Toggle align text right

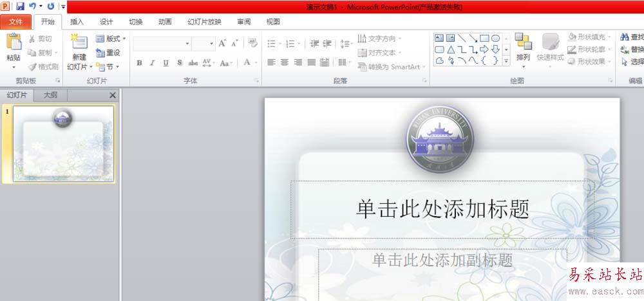pyautogui.click(x=298, y=62)
